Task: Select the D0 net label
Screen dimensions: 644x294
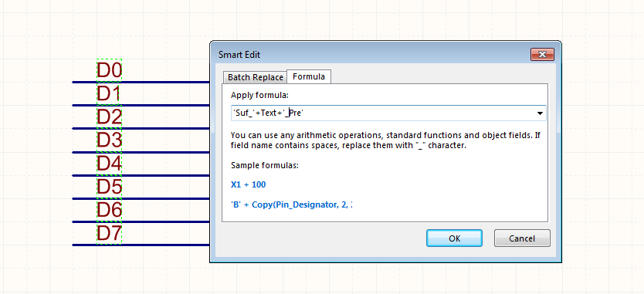Action: [109, 71]
